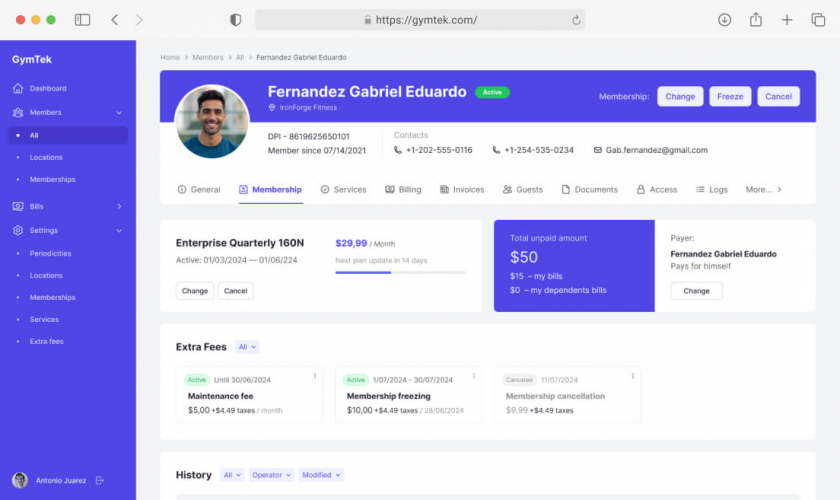This screenshot has height=500, width=840.
Task: Open the History Operator filter dropdown
Action: pyautogui.click(x=271, y=475)
